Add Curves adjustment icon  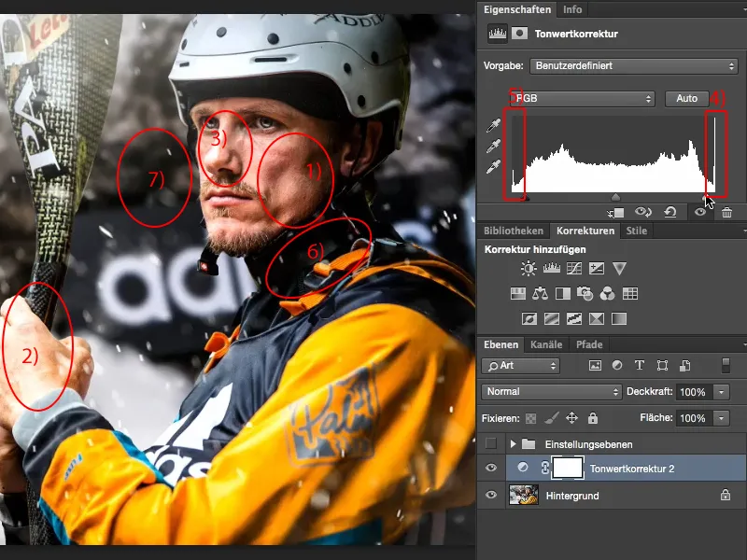[x=574, y=269]
